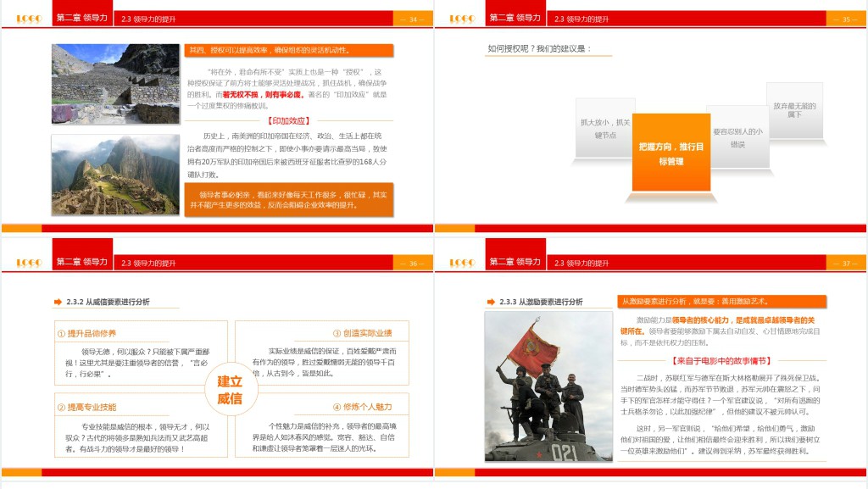
Task: Click the LOGO on slide 34
Action: [x=29, y=19]
